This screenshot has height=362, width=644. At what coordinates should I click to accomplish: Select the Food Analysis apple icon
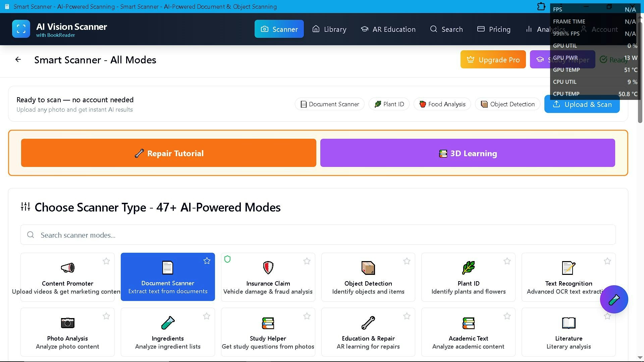tap(423, 104)
